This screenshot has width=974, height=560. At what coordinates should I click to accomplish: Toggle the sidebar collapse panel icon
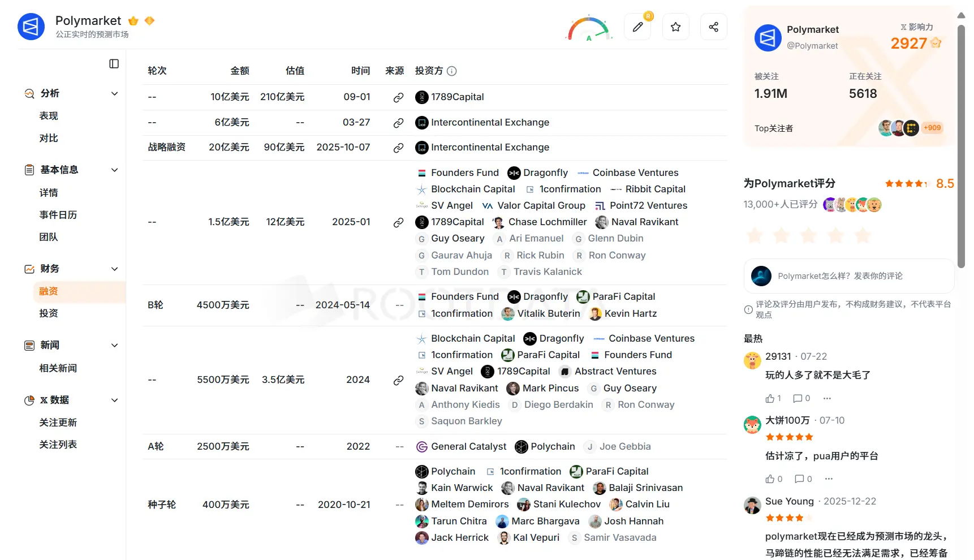pyautogui.click(x=114, y=64)
